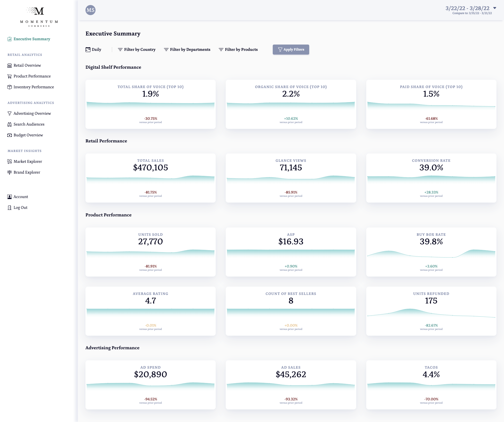Click Apply Filters button
The image size is (504, 422).
point(291,50)
